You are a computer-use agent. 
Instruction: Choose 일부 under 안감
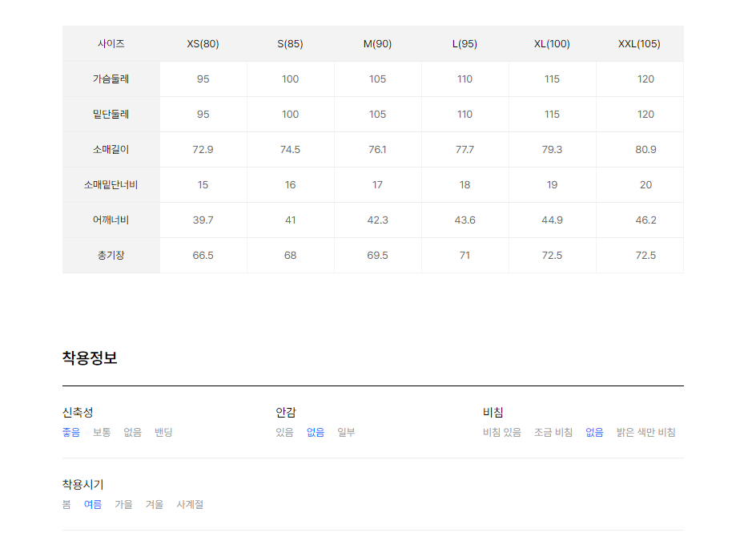pyautogui.click(x=346, y=433)
